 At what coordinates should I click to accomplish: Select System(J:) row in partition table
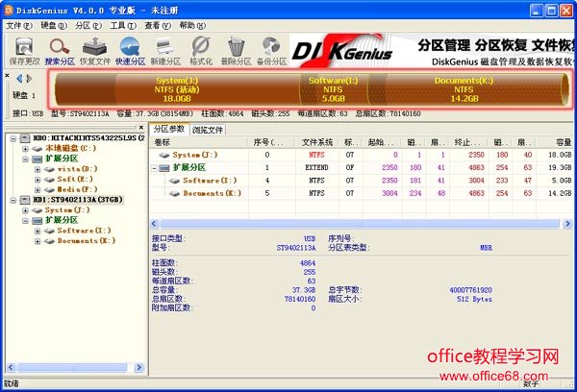(x=363, y=155)
